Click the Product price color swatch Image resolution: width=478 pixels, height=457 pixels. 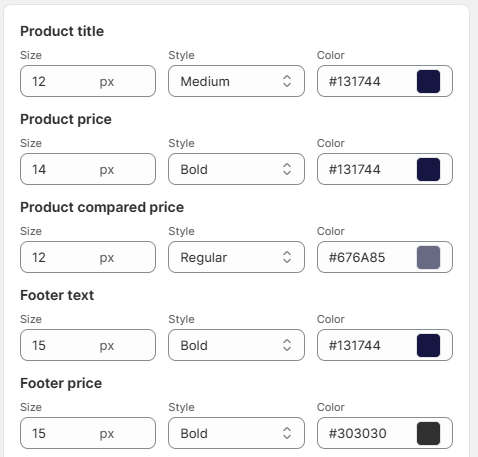coord(428,169)
